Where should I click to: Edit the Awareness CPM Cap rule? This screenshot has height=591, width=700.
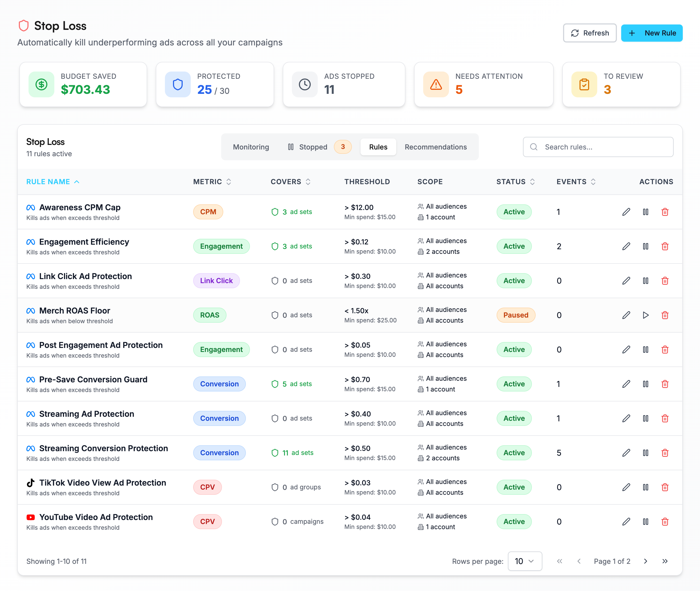626,212
